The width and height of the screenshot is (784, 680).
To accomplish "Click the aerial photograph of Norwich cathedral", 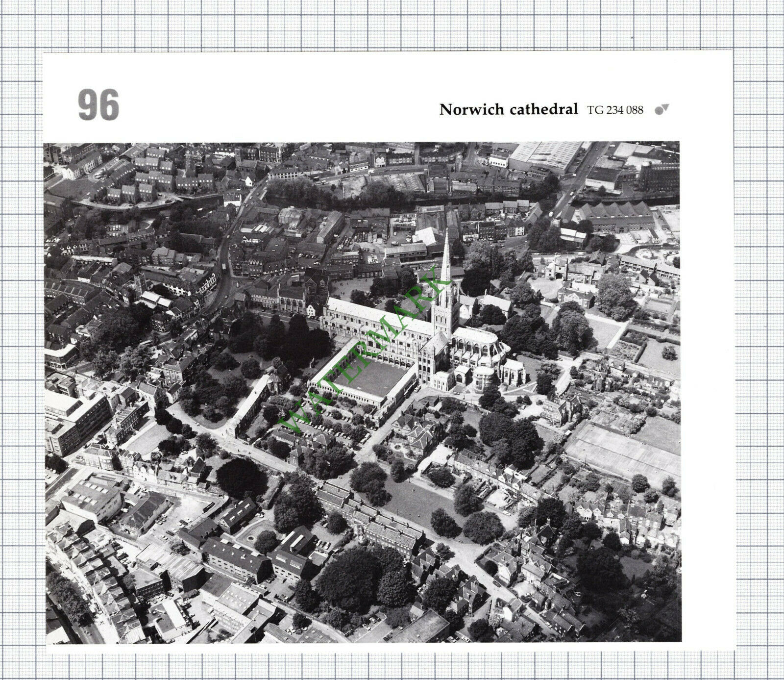I will click(362, 392).
